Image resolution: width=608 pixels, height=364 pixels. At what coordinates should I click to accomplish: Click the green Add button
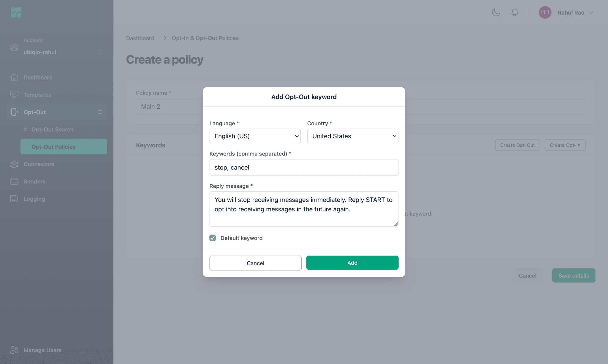coord(352,263)
